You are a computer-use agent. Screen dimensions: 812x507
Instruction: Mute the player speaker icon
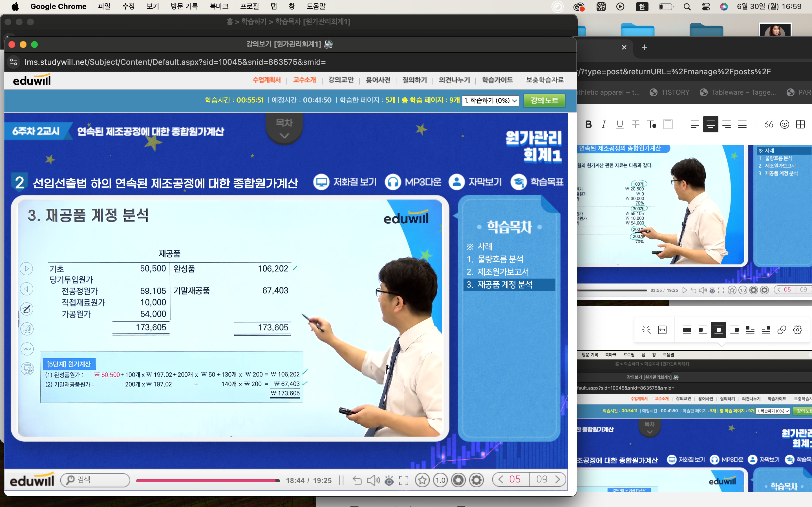tap(373, 480)
